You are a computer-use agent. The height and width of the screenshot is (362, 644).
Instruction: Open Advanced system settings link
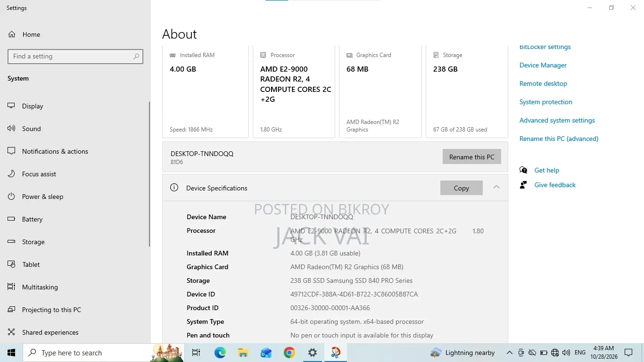pyautogui.click(x=557, y=120)
